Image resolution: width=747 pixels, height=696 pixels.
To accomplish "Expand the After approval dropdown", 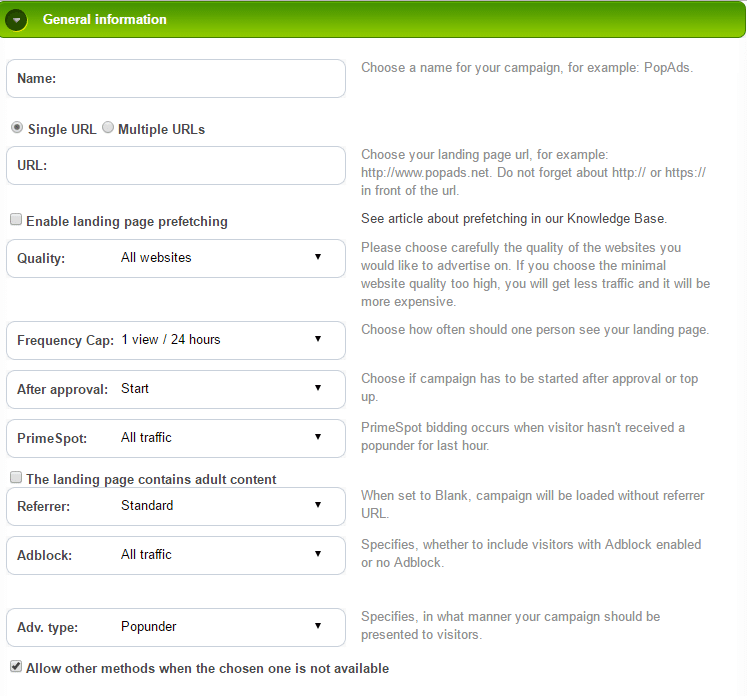I will pyautogui.click(x=220, y=389).
